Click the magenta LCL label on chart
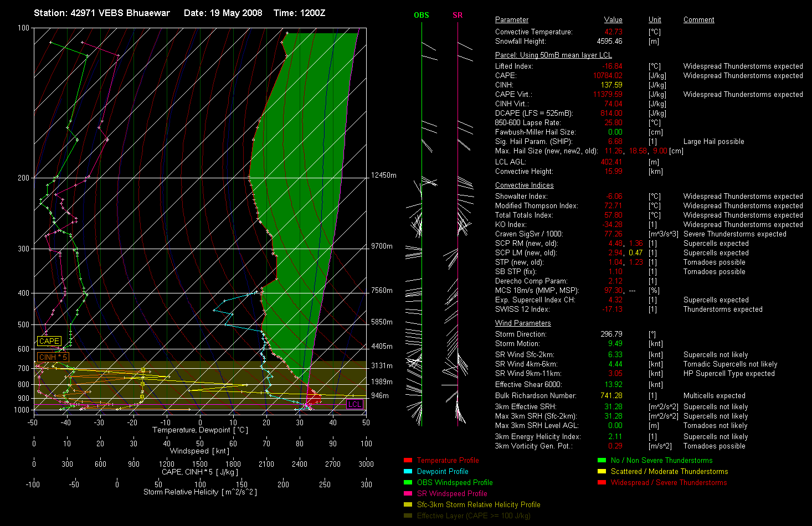812x526 pixels. pos(354,404)
